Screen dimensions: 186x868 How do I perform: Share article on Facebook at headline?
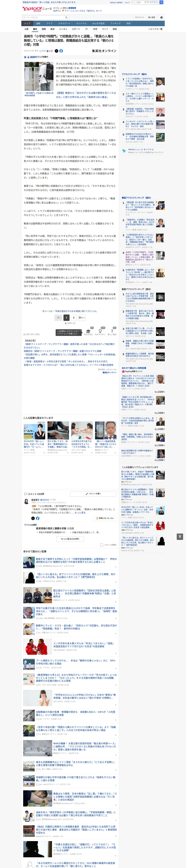[61, 51]
